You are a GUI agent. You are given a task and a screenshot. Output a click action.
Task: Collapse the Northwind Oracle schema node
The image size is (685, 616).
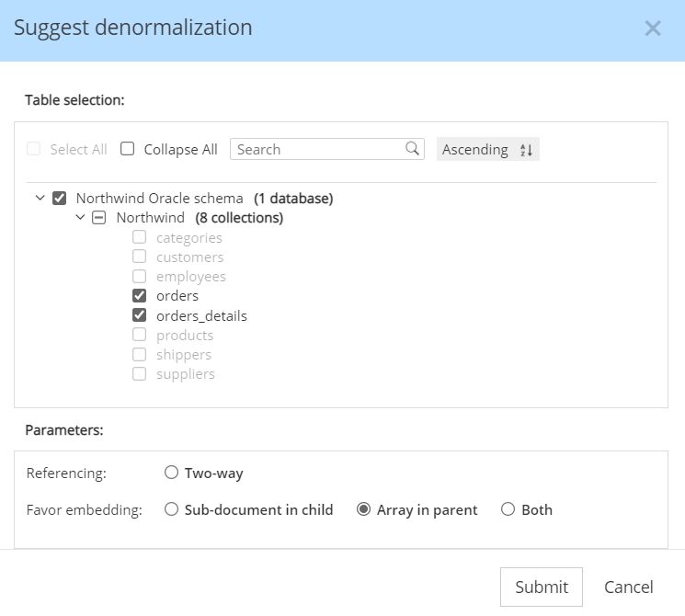click(x=40, y=198)
